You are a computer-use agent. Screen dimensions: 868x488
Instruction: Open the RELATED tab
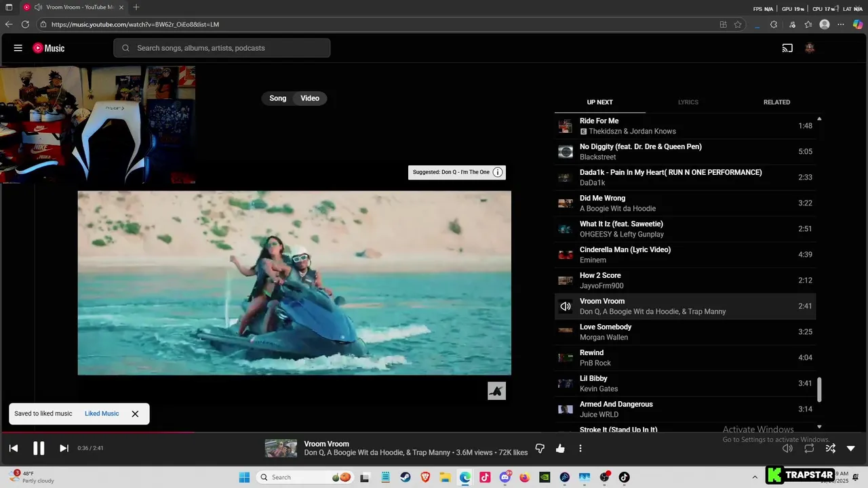776,102
